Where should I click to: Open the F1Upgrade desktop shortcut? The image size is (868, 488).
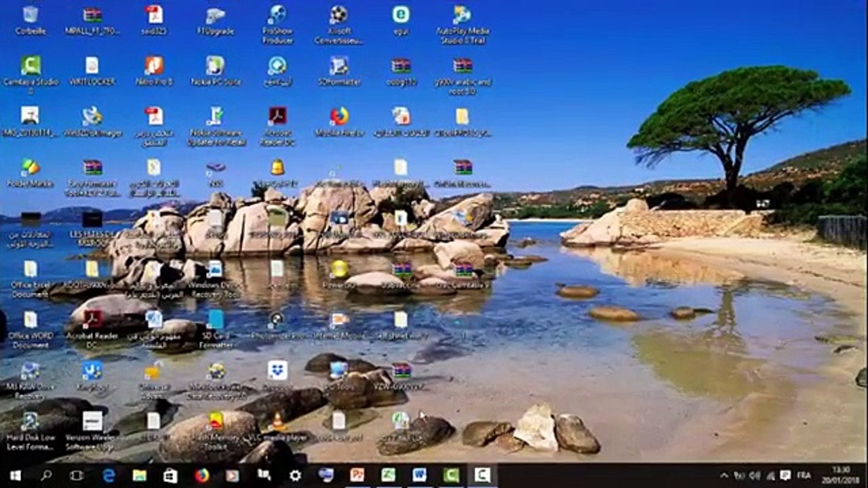216,20
